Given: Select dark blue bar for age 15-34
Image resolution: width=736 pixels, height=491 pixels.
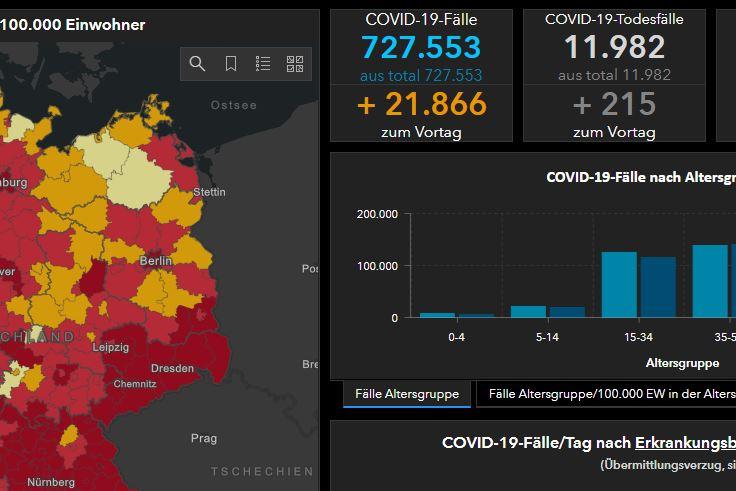Looking at the screenshot, I should tap(658, 287).
